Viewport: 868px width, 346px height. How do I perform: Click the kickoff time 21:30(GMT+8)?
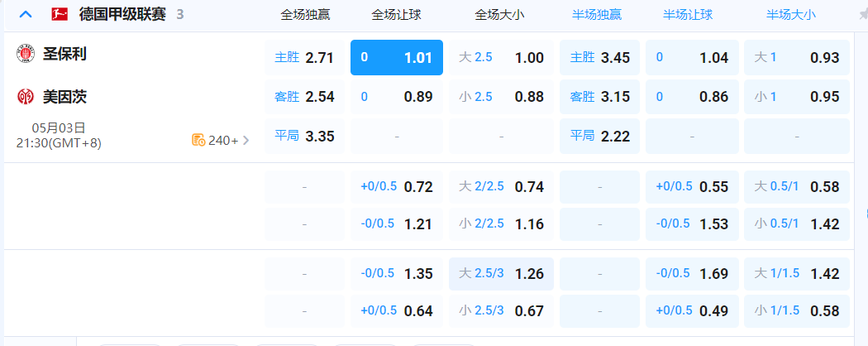[59, 143]
